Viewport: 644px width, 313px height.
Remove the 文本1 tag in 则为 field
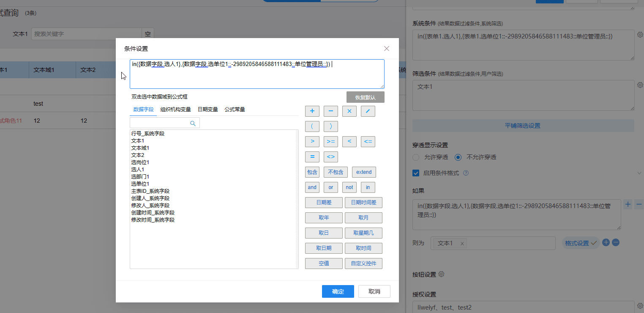tap(462, 244)
